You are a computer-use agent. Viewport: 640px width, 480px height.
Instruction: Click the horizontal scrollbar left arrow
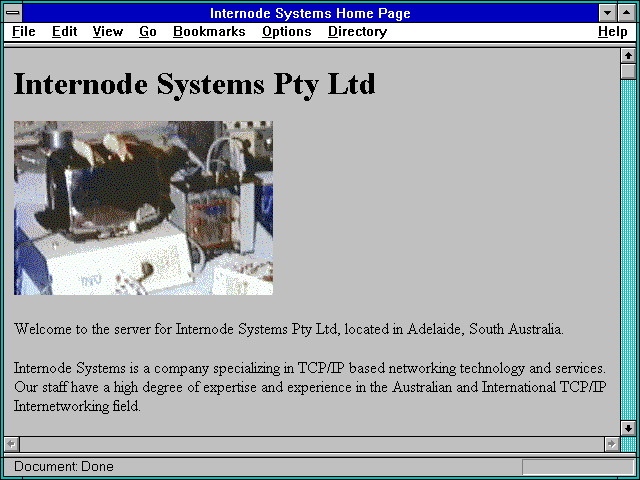(x=11, y=444)
